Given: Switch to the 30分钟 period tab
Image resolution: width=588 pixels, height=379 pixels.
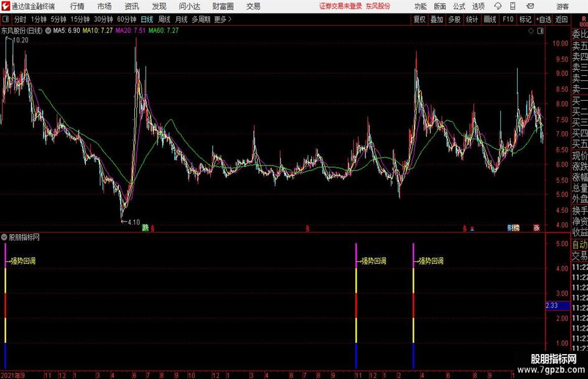Looking at the screenshot, I should (x=103, y=19).
